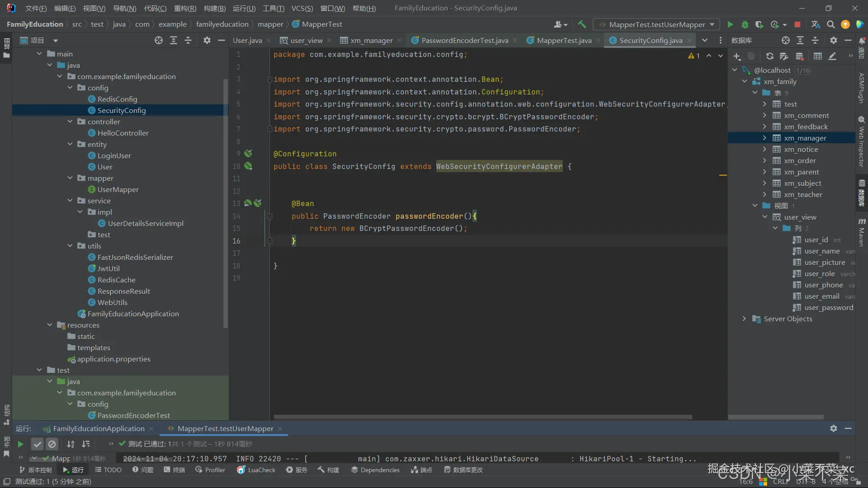The width and height of the screenshot is (868, 488).
Task: Click the red Stop button
Action: click(797, 24)
